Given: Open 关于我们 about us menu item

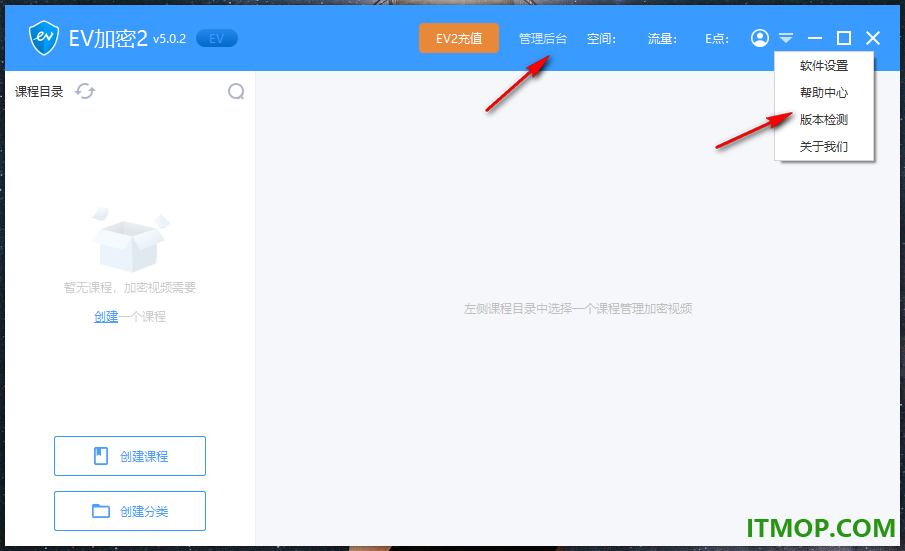Looking at the screenshot, I should click(824, 147).
